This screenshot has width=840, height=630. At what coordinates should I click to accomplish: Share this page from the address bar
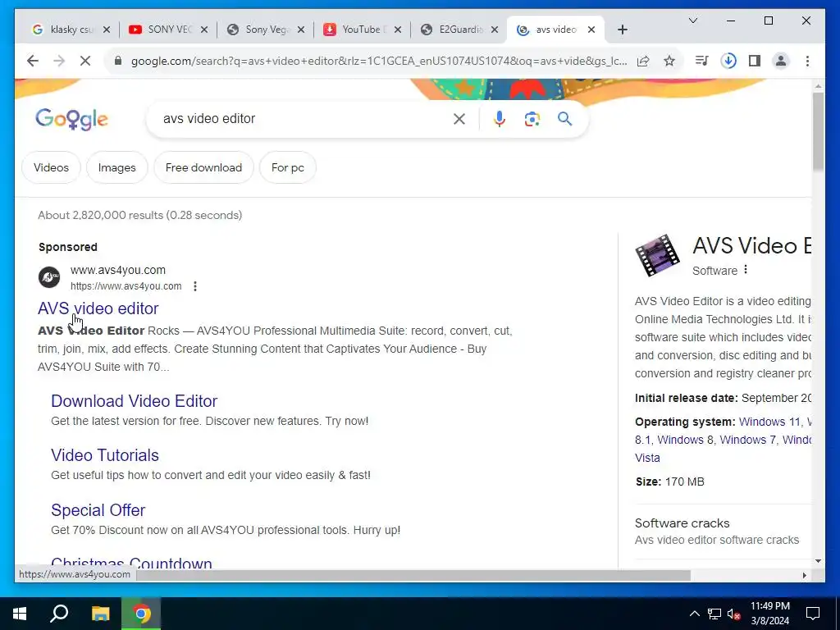pyautogui.click(x=643, y=61)
